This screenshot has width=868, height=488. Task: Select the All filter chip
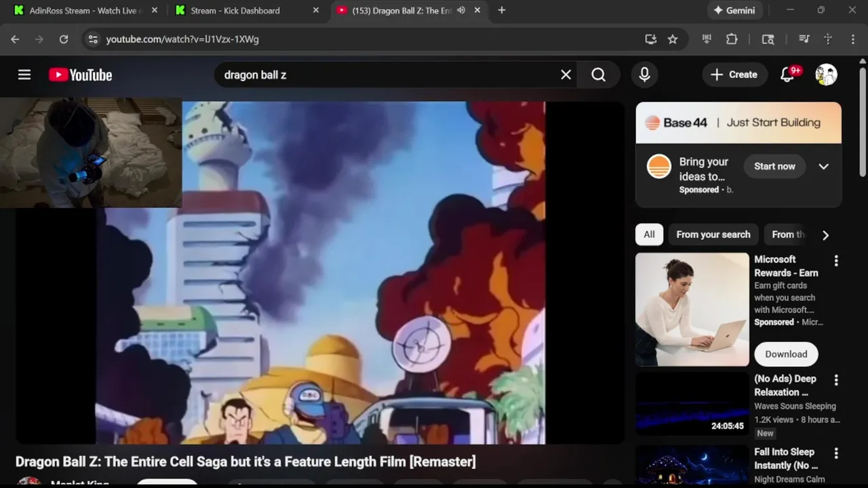pos(649,235)
